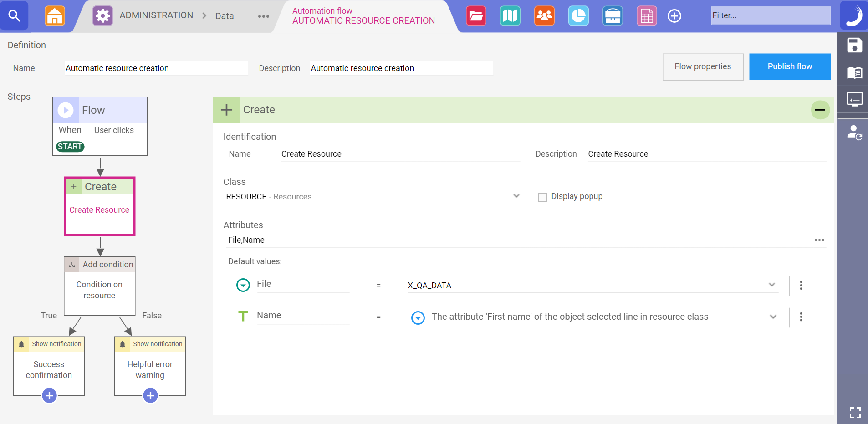This screenshot has width=868, height=424.
Task: Select the Automatic Resource Creation tab
Action: click(363, 16)
